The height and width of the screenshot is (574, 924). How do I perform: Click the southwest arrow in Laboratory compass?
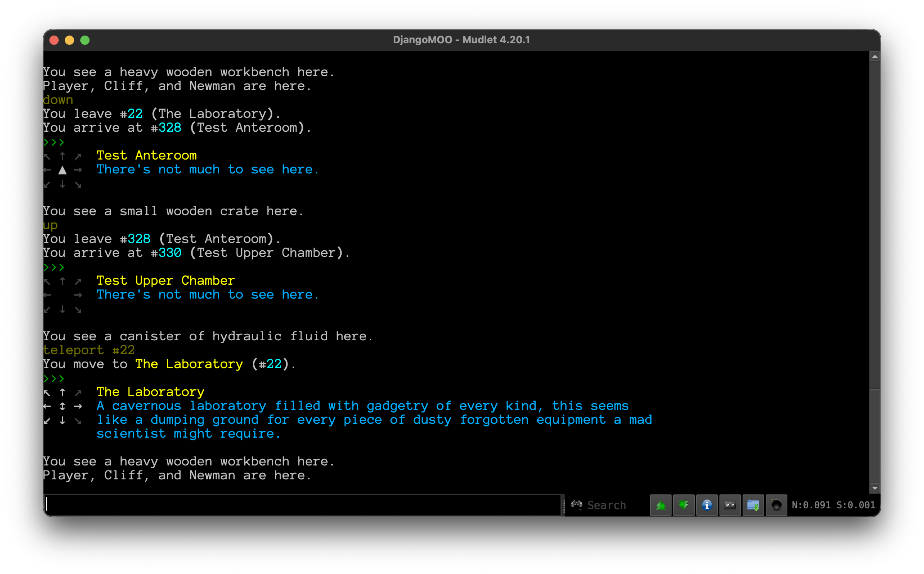47,421
